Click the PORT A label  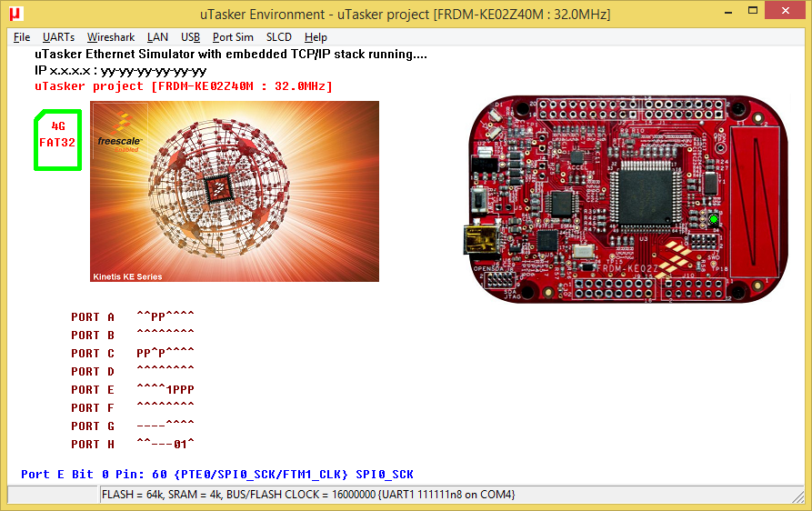93,316
